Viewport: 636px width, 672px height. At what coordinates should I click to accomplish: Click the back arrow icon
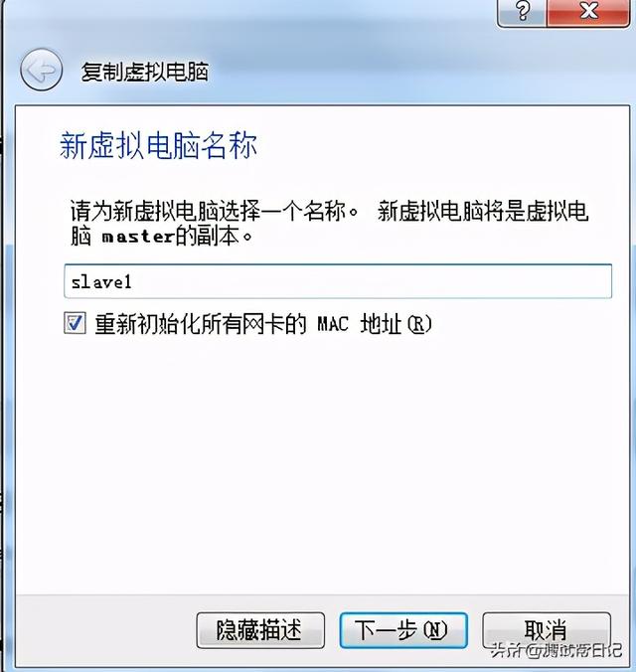(x=41, y=70)
